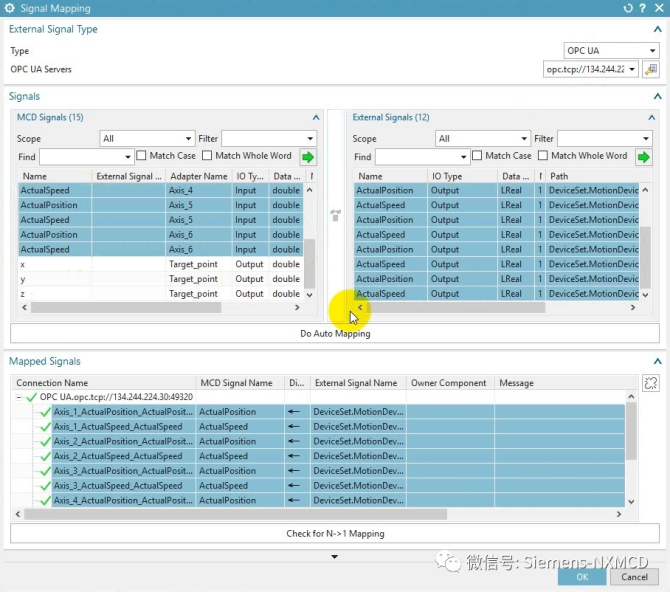Select the y Target_point signal row
Viewport: 670px width, 592px height.
161,279
